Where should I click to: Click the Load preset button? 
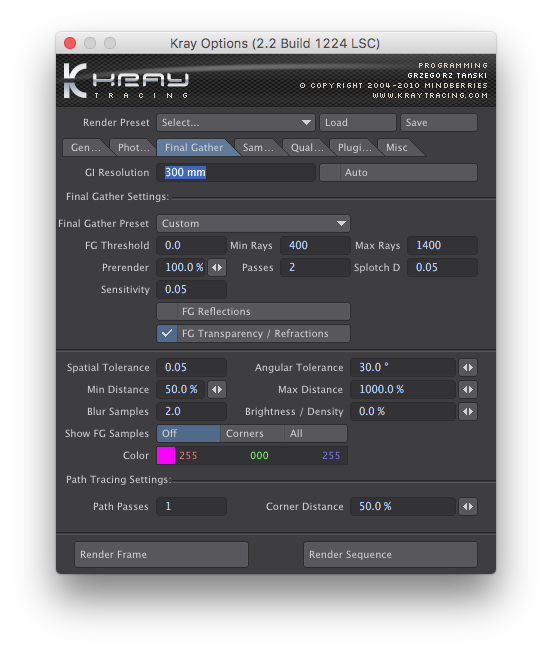[358, 123]
